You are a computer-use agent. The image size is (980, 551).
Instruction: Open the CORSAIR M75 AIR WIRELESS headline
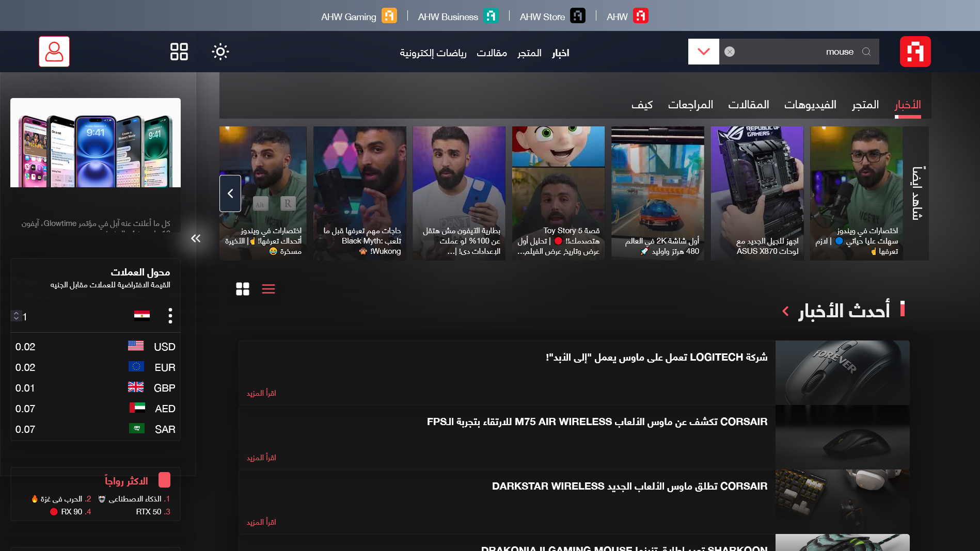(597, 422)
